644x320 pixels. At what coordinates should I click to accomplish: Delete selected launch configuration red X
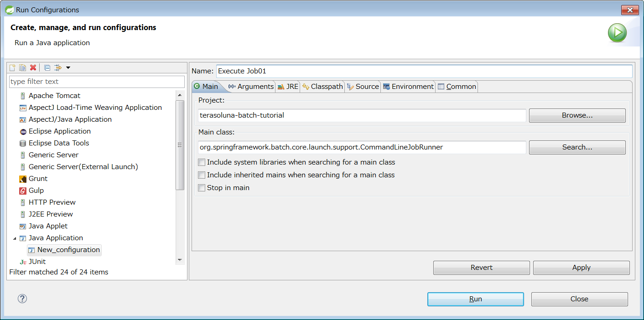coord(33,67)
